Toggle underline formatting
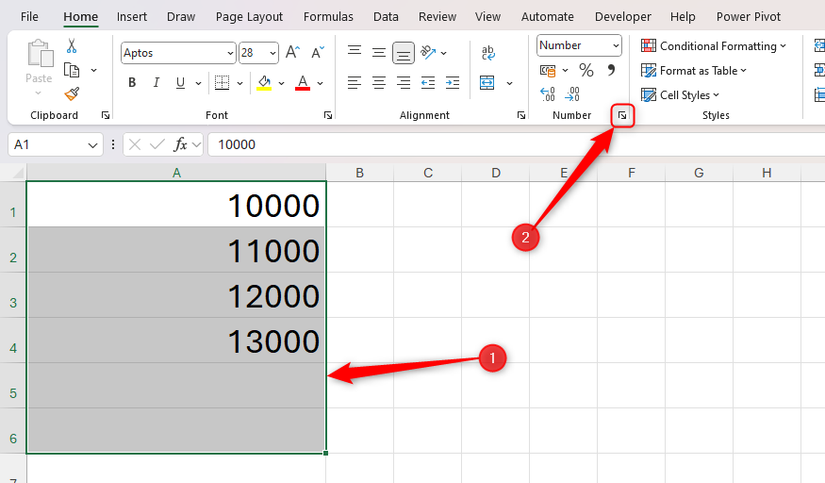Viewport: 825px width, 483px height. point(180,83)
